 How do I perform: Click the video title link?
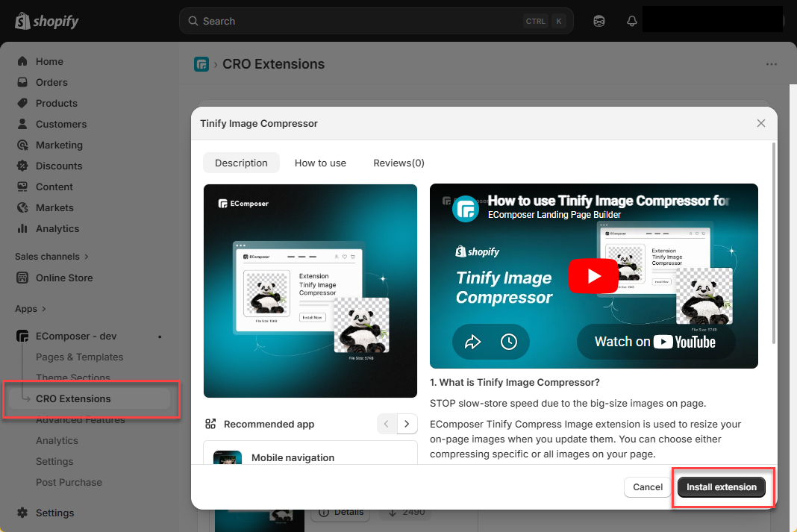pyautogui.click(x=609, y=201)
